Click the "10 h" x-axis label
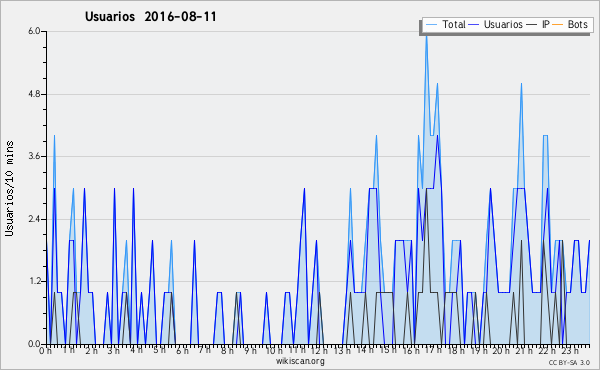 point(274,350)
